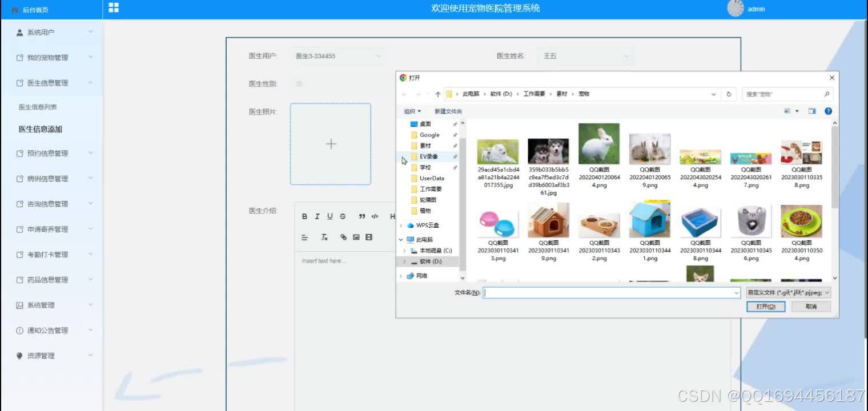This screenshot has width=868, height=411.
Task: Expand the 我的宠物管理 sidebar menu
Action: (x=51, y=58)
